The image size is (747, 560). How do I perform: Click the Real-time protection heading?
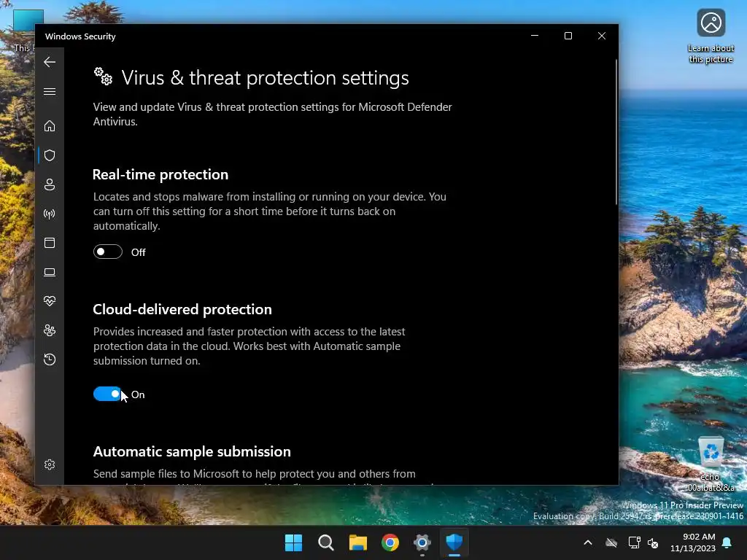(x=160, y=175)
